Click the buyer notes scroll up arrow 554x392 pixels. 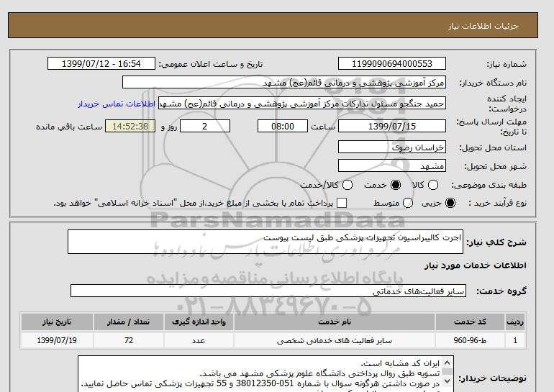[447, 363]
